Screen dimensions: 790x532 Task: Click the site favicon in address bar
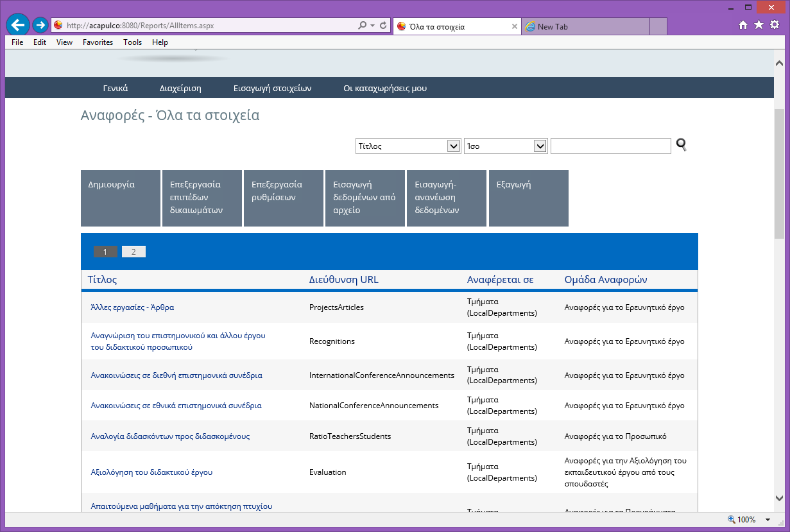tap(58, 26)
